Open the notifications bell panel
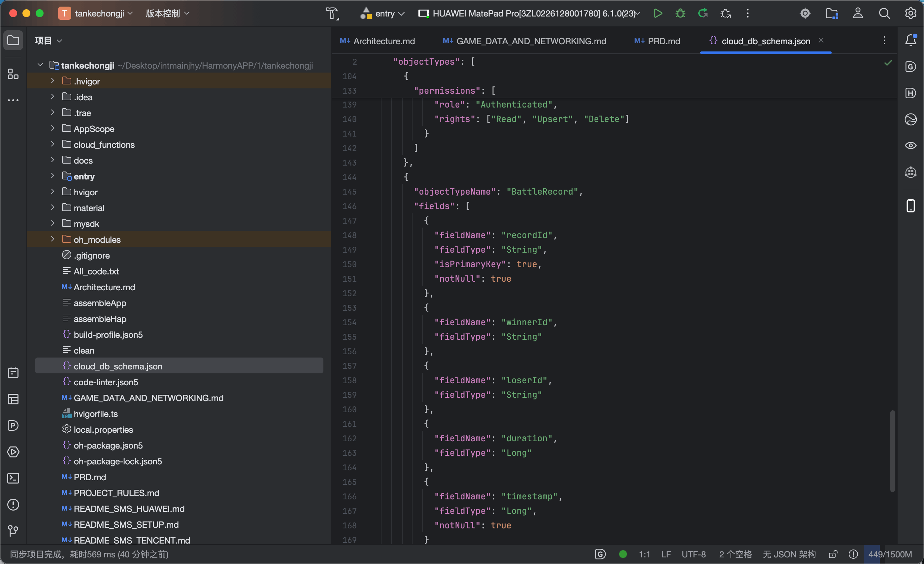This screenshot has width=924, height=564. tap(911, 40)
